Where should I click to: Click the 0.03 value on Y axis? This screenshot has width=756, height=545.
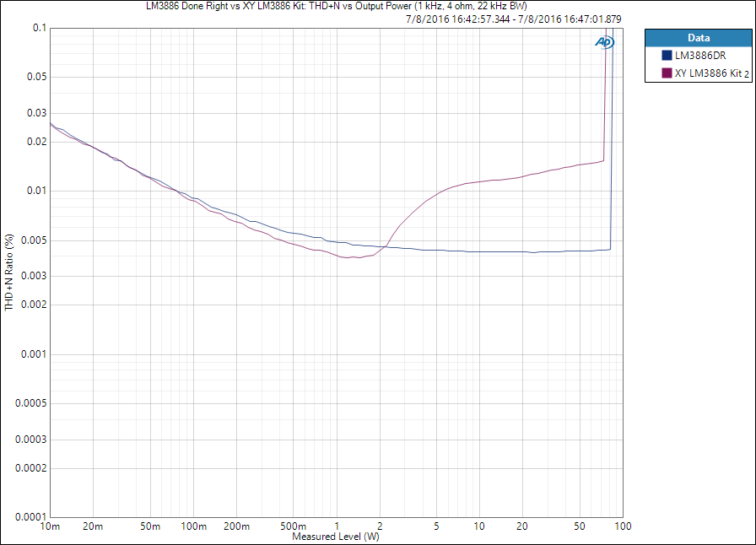[36, 113]
